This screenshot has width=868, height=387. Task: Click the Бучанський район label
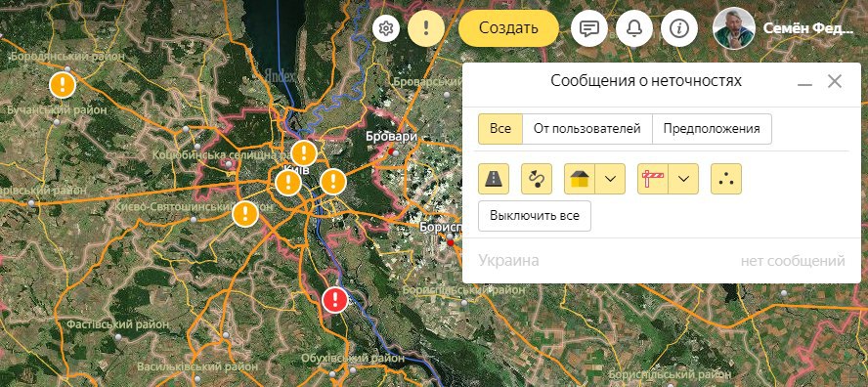[x=57, y=110]
